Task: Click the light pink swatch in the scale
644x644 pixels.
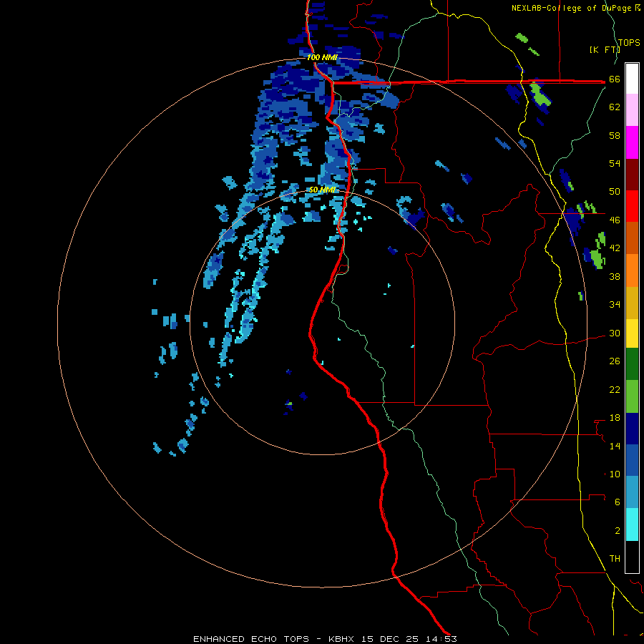Action: pyautogui.click(x=632, y=110)
